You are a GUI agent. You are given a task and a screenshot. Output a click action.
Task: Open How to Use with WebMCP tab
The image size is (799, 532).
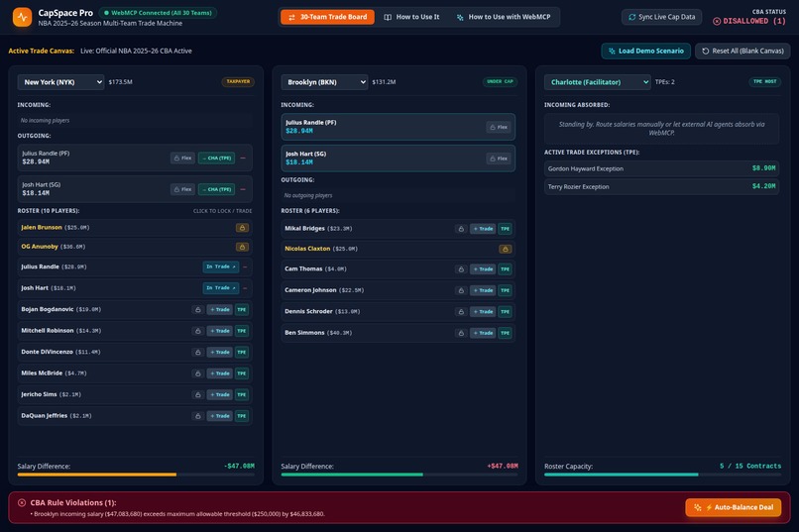point(504,17)
